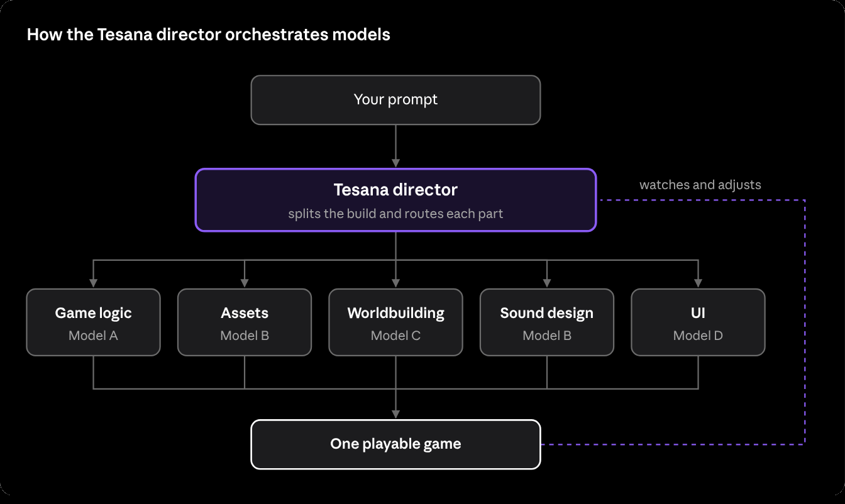Click the 'watches and adjusts' label
Viewport: 845px width, 504px height.
[700, 185]
